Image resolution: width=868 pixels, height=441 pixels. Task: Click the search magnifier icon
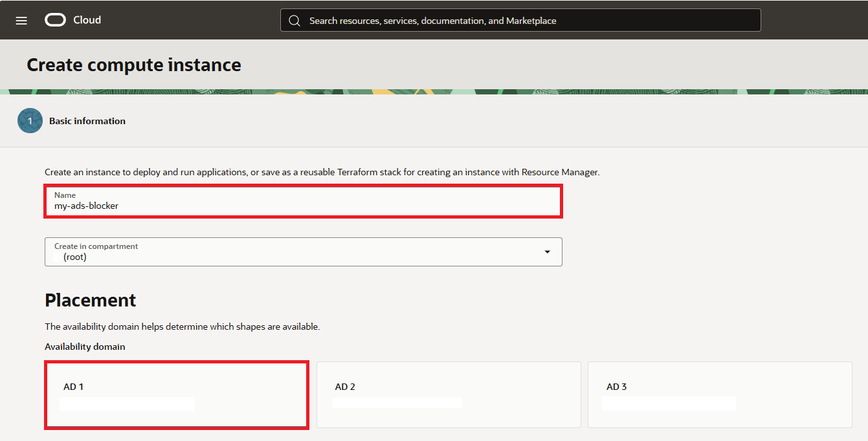[295, 21]
